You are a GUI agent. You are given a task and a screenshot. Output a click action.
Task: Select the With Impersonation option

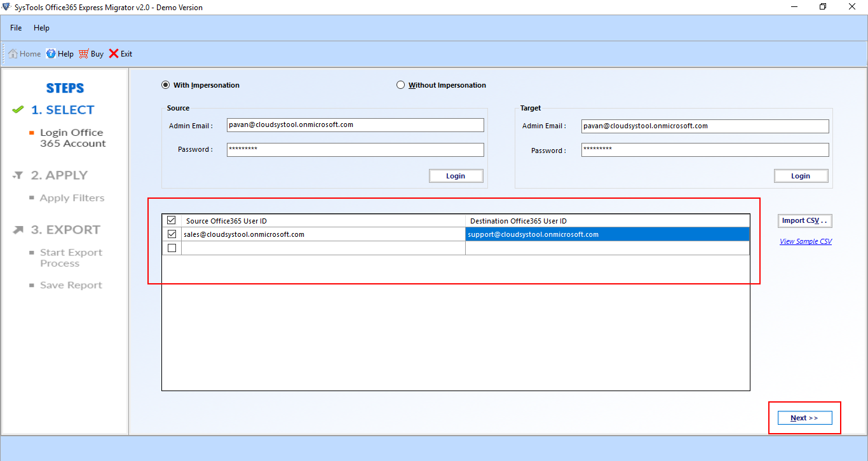click(166, 85)
